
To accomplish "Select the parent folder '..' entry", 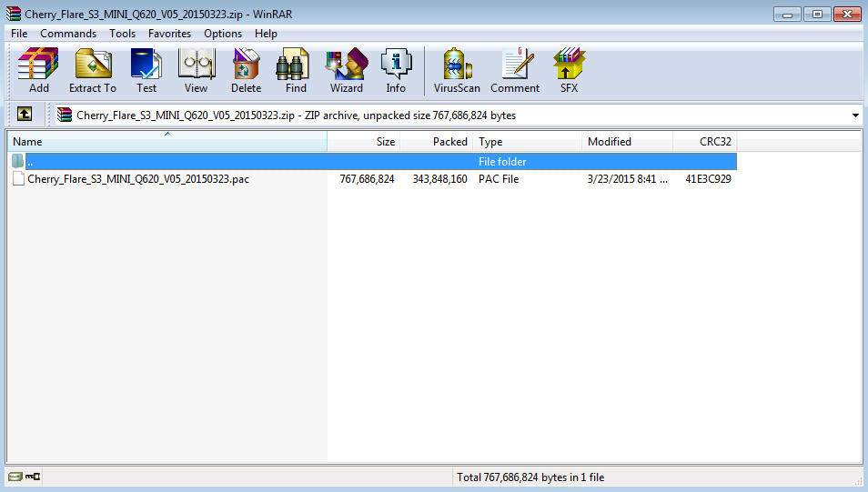I will [30, 162].
